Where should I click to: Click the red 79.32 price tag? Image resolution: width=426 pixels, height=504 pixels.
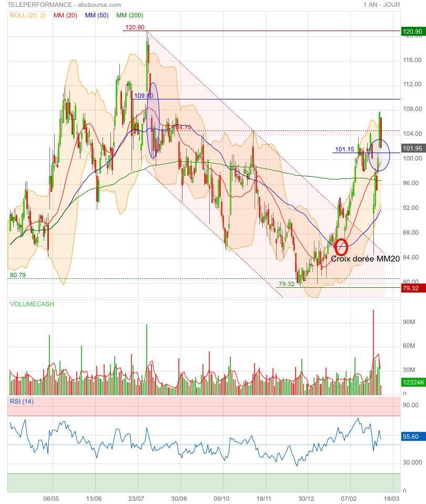pyautogui.click(x=413, y=288)
